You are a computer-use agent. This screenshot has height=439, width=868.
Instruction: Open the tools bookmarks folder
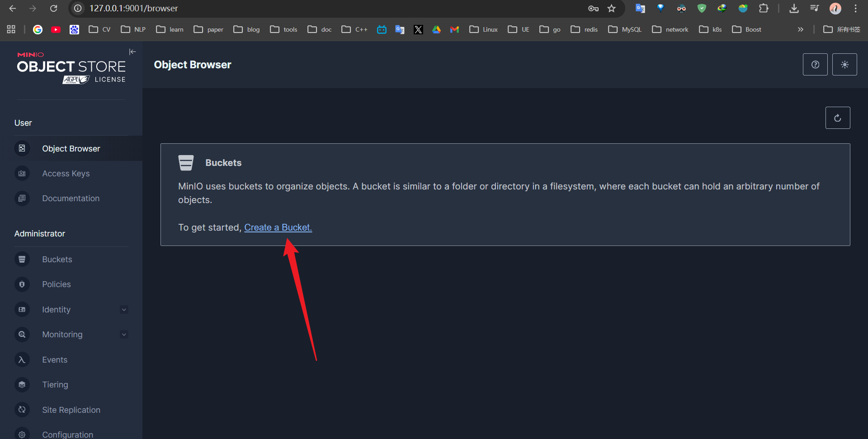point(283,29)
